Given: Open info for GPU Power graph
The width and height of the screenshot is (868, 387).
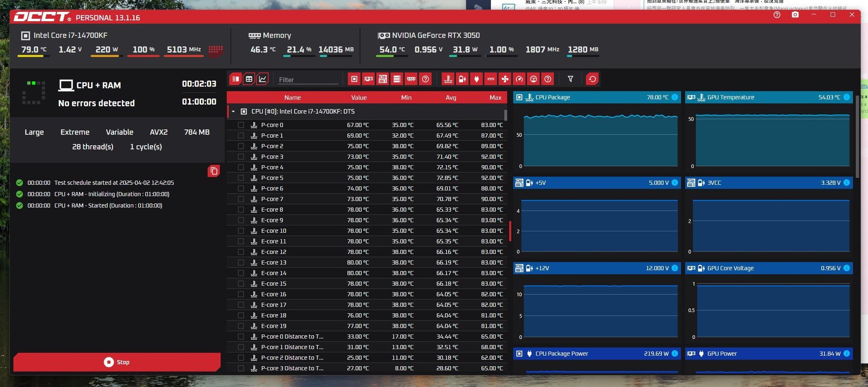Looking at the screenshot, I should tap(847, 354).
